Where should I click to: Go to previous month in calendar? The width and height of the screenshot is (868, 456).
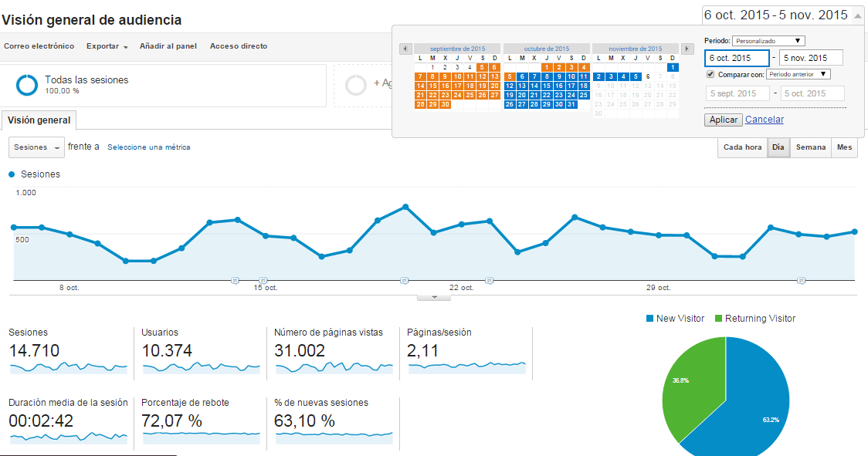pyautogui.click(x=405, y=49)
